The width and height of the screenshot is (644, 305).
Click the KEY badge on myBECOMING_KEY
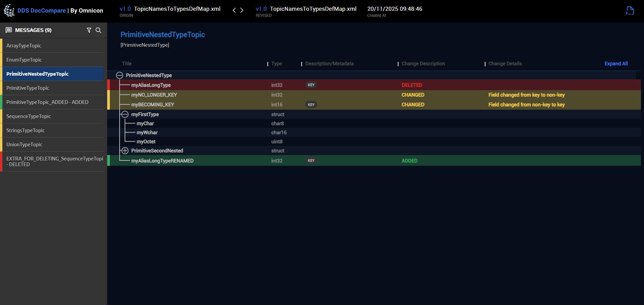click(311, 105)
